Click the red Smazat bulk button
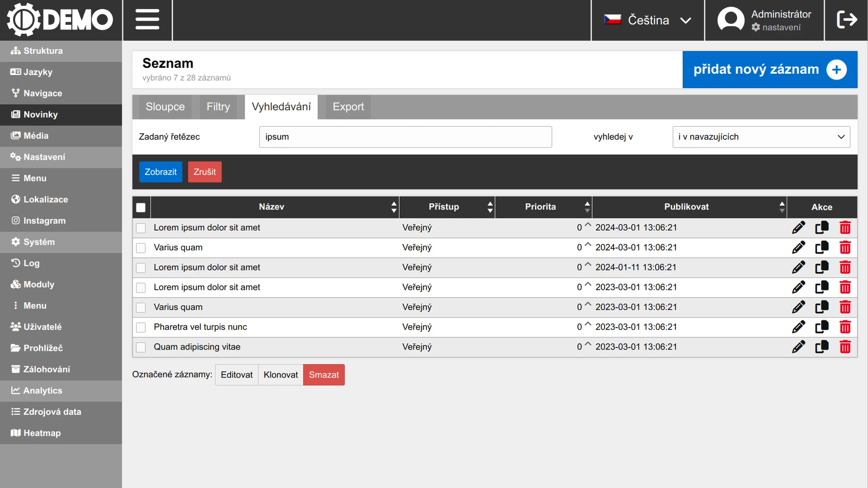The height and width of the screenshot is (488, 868). click(x=324, y=375)
